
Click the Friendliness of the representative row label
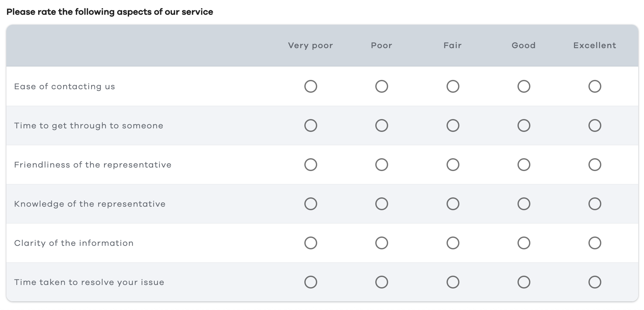click(x=93, y=165)
